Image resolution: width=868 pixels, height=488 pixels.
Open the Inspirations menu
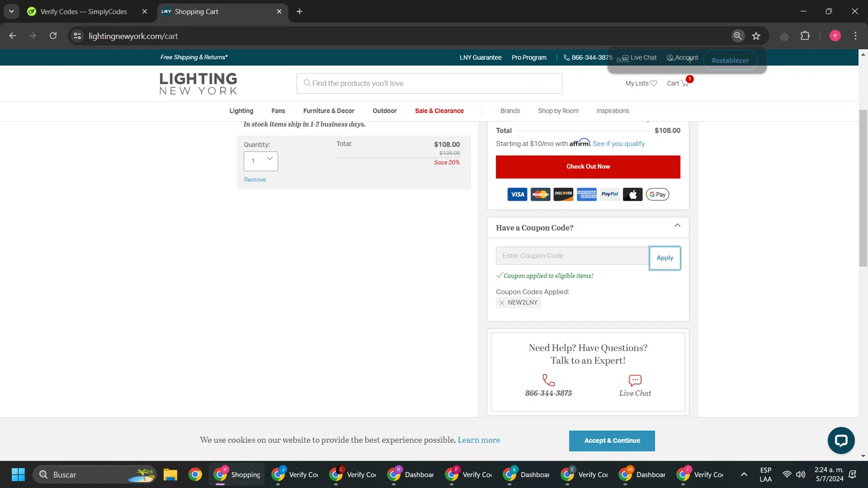point(613,111)
